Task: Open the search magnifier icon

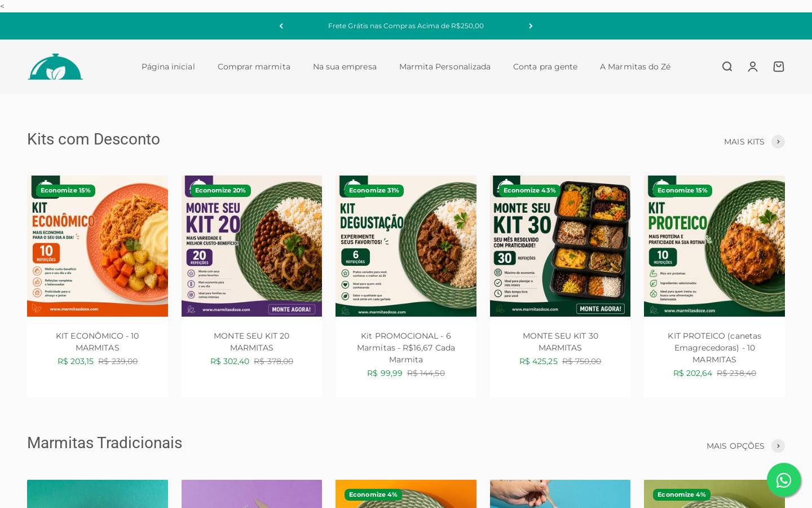Action: (x=727, y=67)
